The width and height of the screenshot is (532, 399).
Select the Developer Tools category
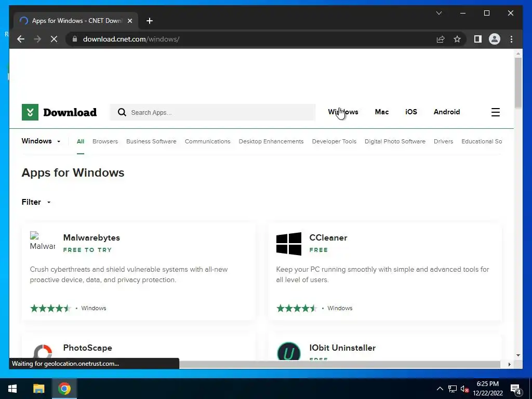click(334, 141)
